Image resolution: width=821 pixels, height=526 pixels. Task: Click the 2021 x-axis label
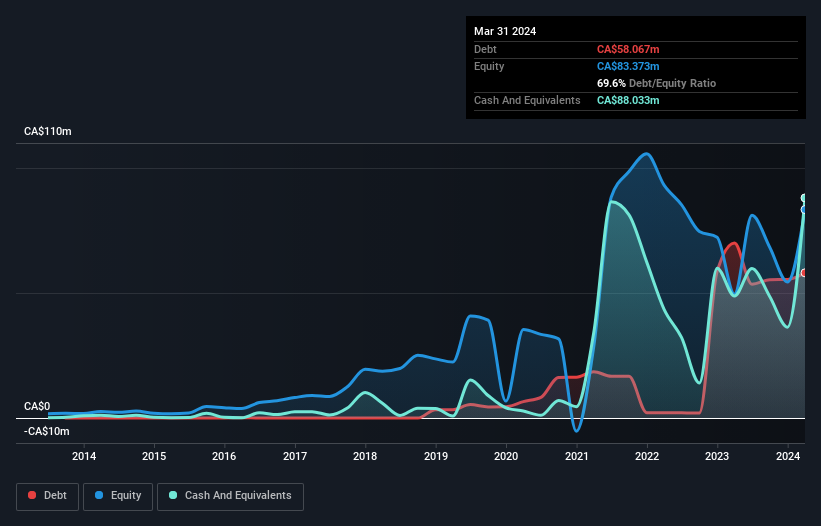576,456
